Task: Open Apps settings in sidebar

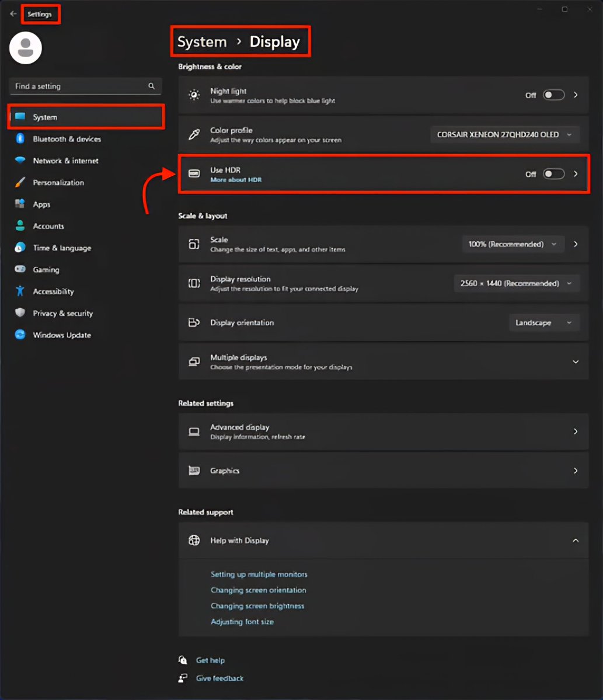Action: coord(86,204)
